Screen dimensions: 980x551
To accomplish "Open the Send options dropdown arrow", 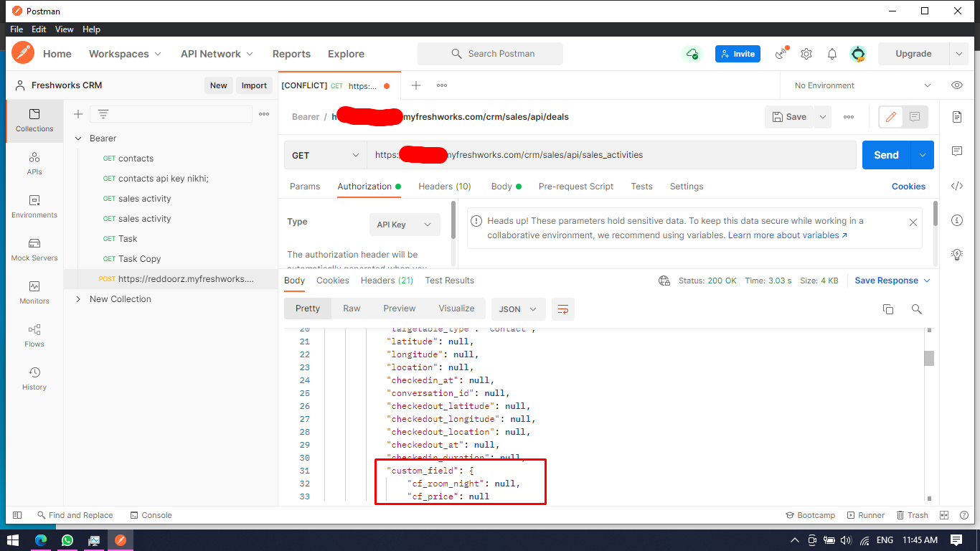I will pos(923,155).
